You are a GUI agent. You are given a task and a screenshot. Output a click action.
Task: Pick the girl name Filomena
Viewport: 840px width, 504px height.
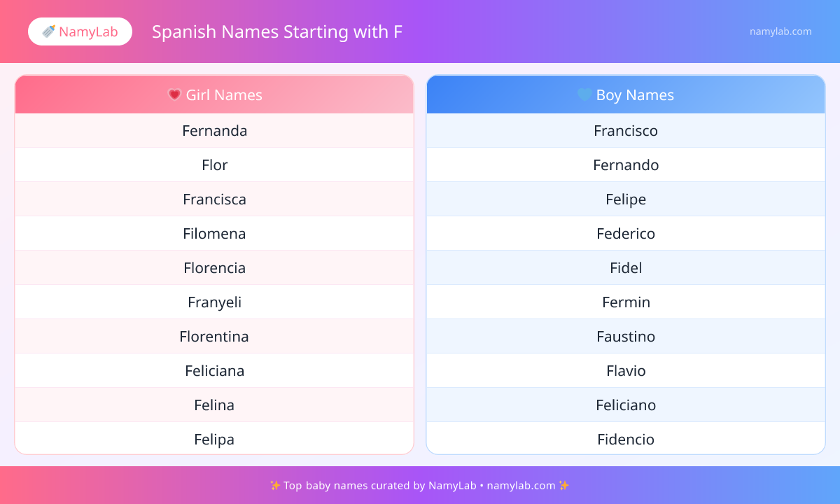(214, 234)
